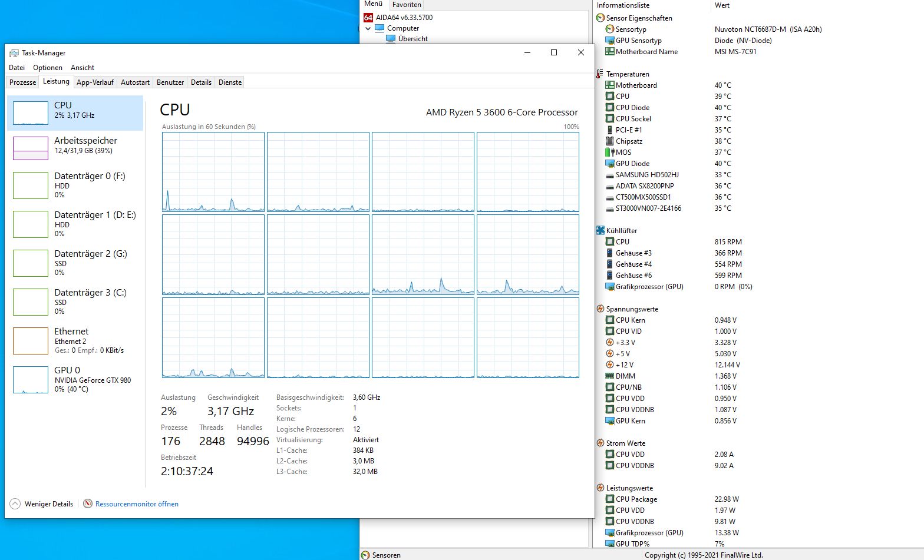Switch to Dienste tab

click(x=230, y=82)
